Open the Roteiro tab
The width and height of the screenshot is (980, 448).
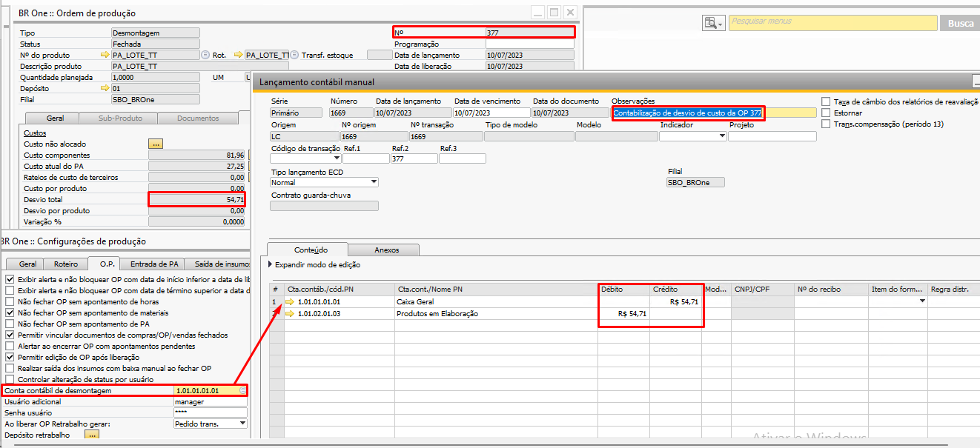click(64, 264)
